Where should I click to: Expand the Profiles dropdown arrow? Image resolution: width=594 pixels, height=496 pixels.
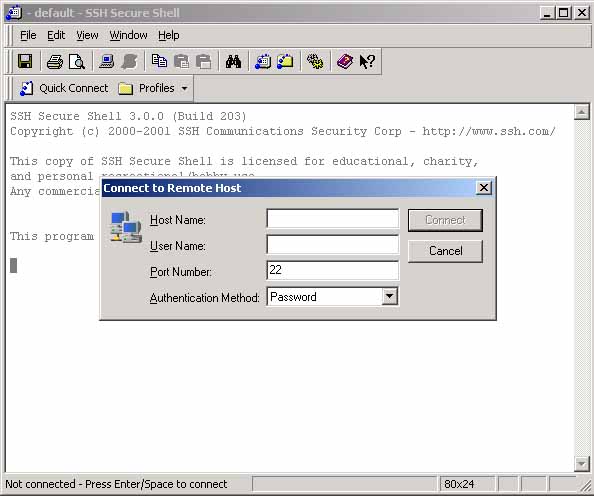[x=184, y=89]
